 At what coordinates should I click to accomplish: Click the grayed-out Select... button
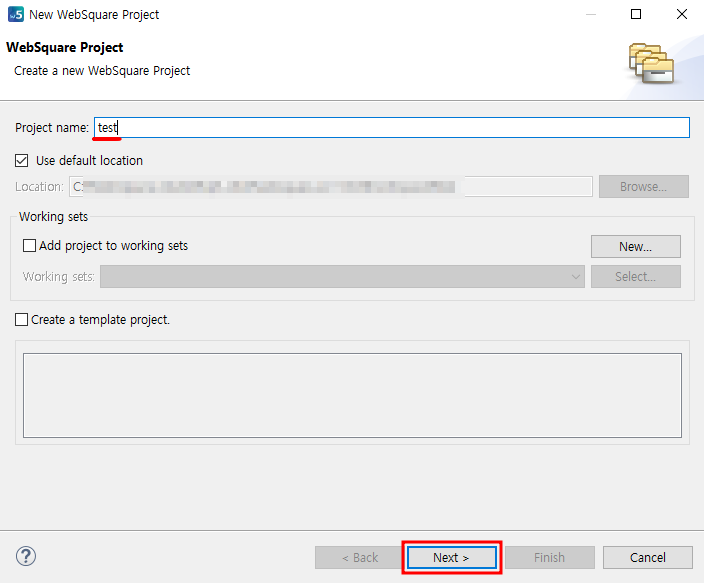(635, 276)
